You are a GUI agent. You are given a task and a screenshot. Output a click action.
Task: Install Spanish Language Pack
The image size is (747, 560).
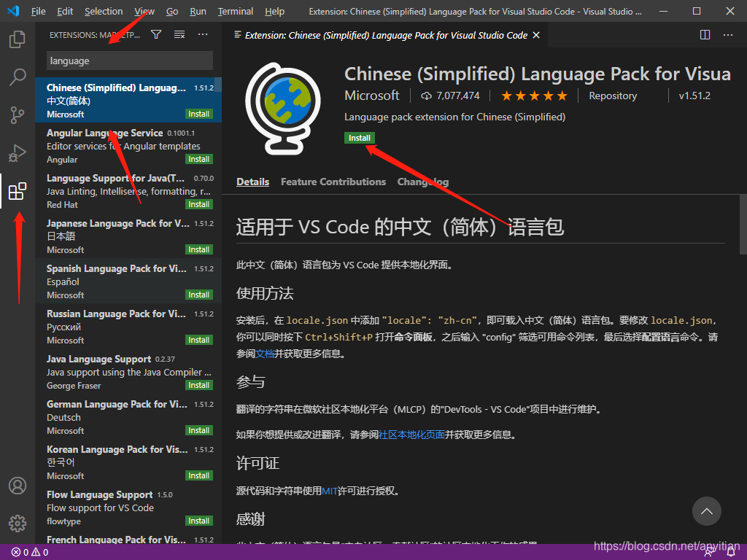pyautogui.click(x=198, y=295)
